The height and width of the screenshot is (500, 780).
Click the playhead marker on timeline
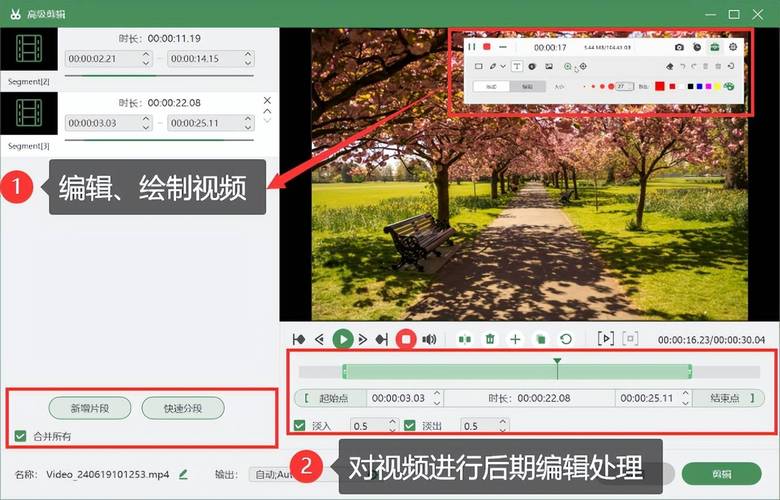tap(557, 362)
